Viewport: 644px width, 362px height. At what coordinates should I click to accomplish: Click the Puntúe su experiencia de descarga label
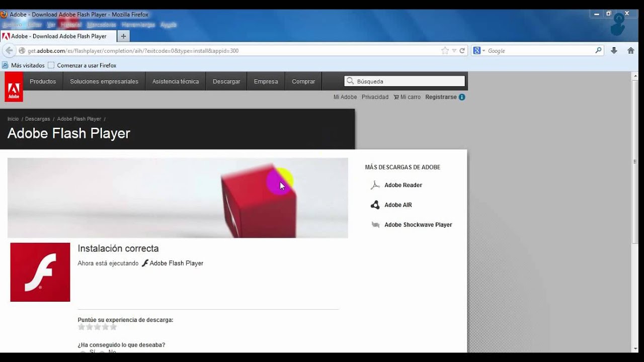tap(125, 320)
